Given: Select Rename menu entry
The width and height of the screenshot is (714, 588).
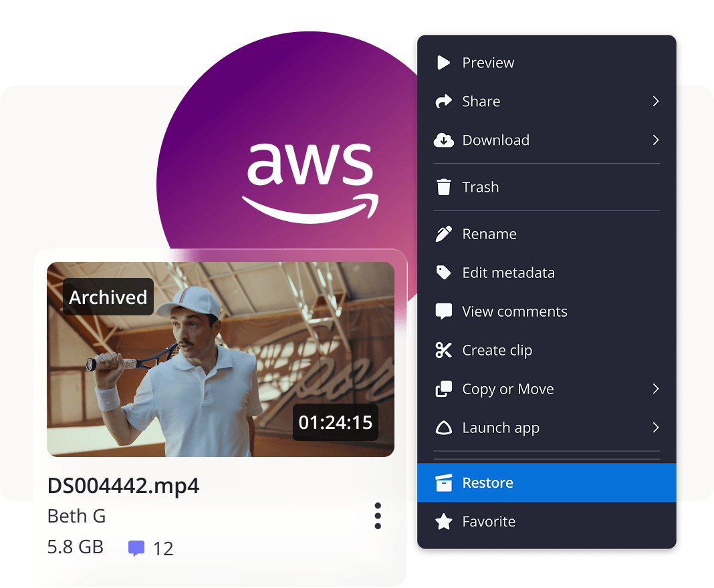Looking at the screenshot, I should pyautogui.click(x=546, y=234).
